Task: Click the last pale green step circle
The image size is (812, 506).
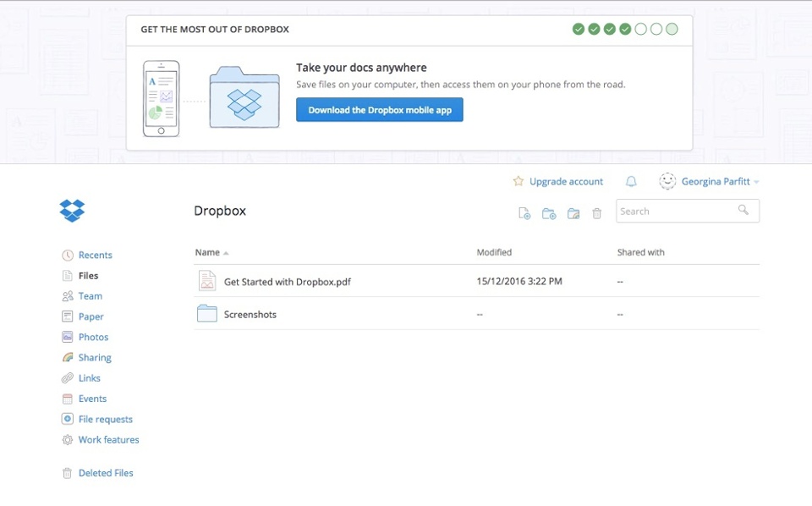Action: point(672,29)
